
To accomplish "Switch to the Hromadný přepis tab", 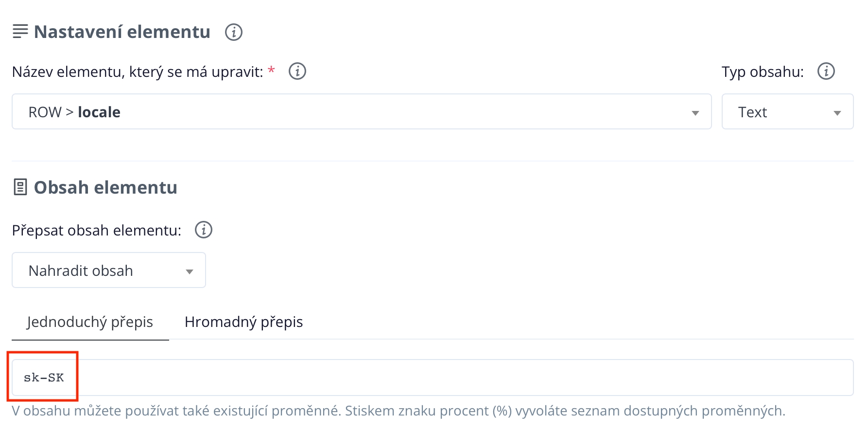I will coord(243,322).
